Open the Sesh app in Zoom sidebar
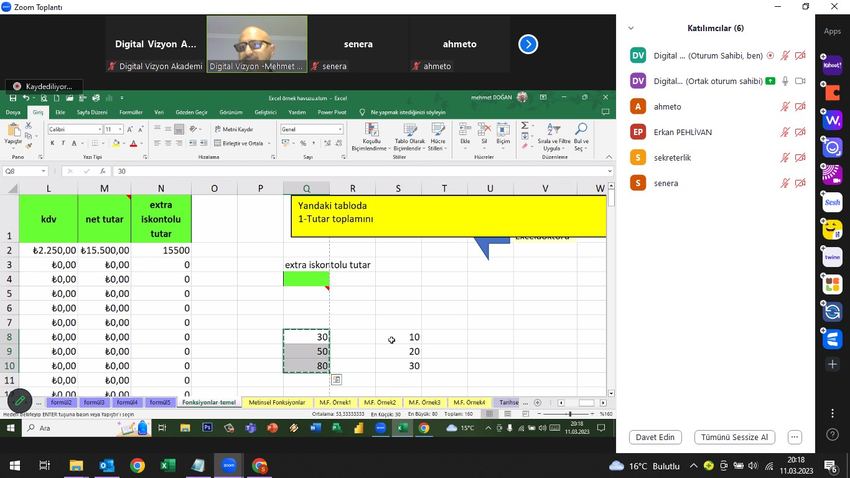This screenshot has height=478, width=850. tap(832, 202)
